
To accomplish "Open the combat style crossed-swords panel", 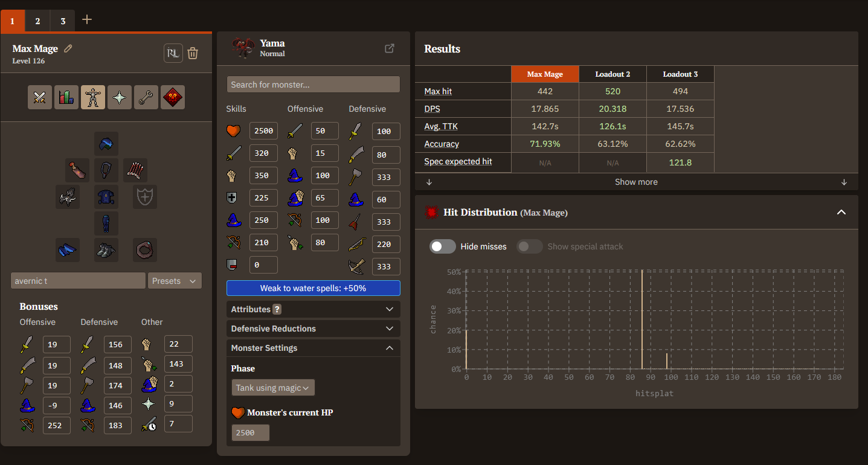I will click(x=40, y=97).
